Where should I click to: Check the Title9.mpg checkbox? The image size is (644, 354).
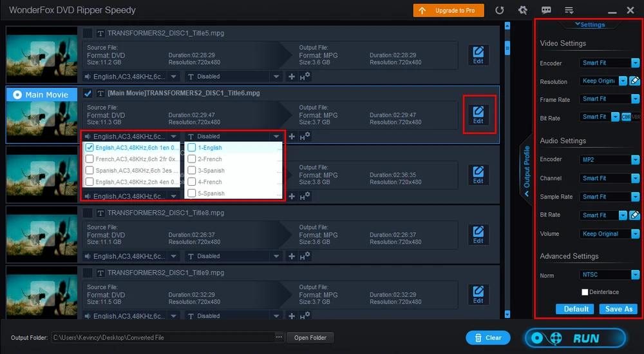pos(88,273)
